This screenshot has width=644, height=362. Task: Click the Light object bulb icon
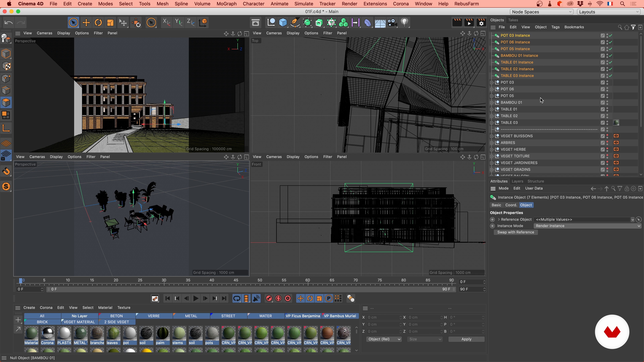click(x=405, y=23)
